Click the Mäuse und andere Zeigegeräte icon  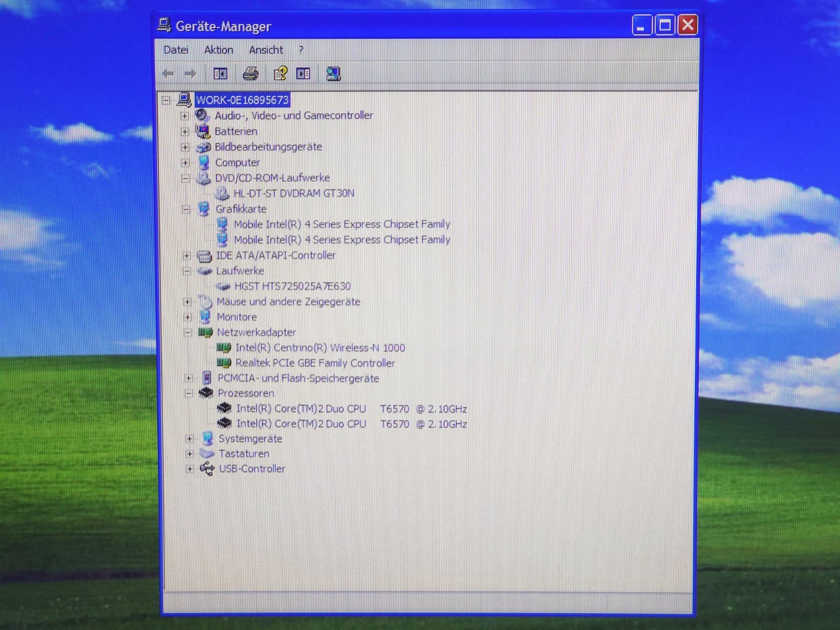click(205, 301)
